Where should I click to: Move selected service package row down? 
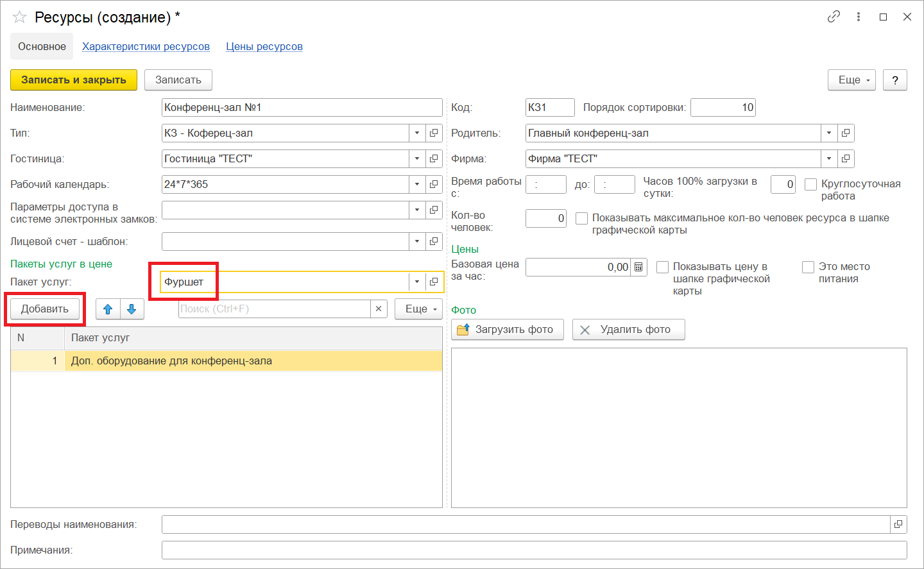[132, 309]
